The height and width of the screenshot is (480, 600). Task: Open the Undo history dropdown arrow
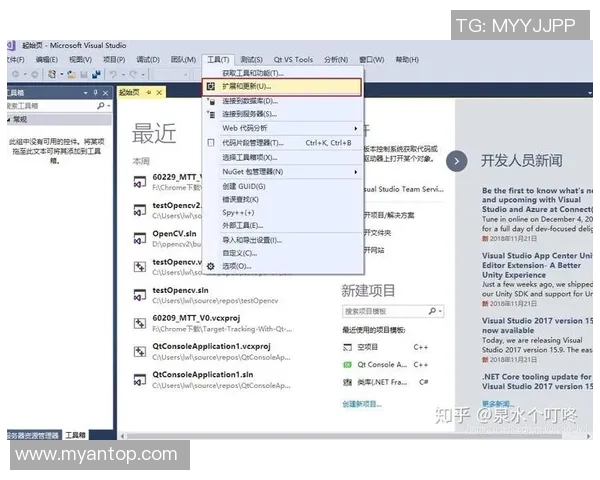pos(123,74)
